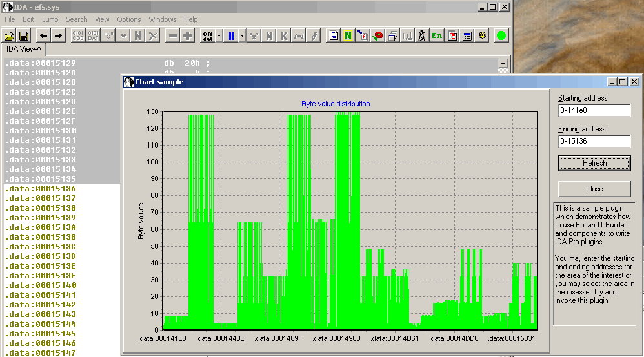Screen dimensions: 644x357
Task: Open the calculator tool icon
Action: coord(467,35)
